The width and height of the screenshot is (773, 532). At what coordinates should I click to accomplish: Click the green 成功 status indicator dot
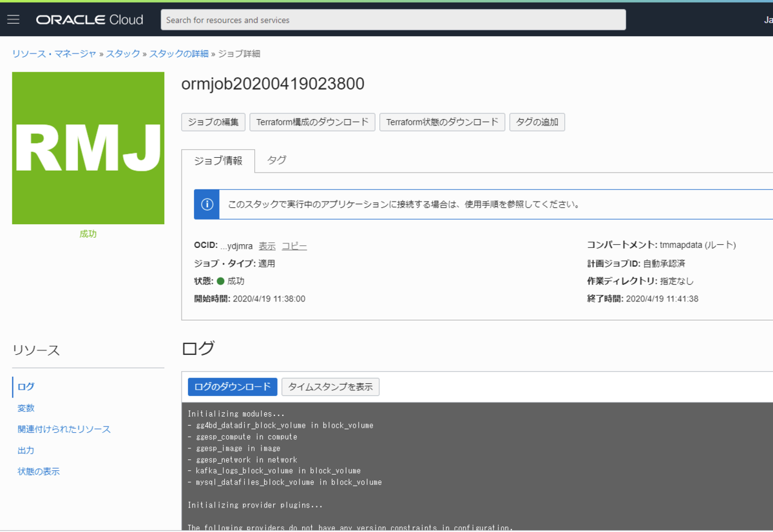coord(220,281)
